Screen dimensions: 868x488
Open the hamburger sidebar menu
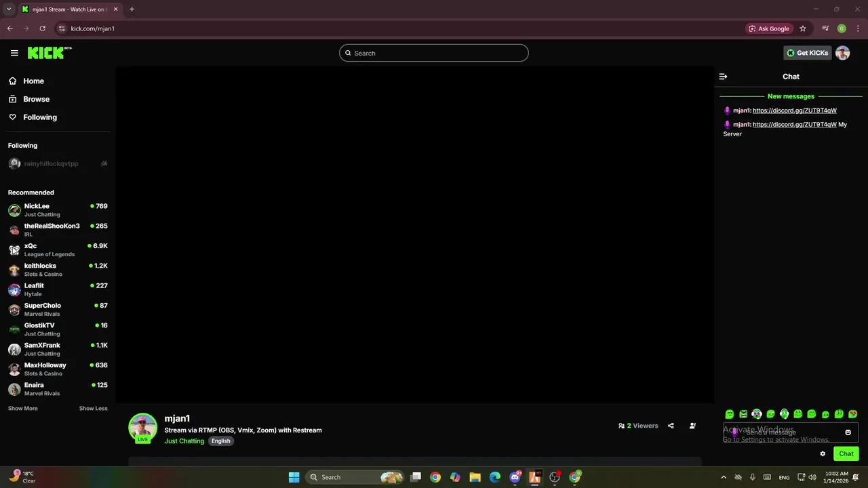tap(14, 53)
